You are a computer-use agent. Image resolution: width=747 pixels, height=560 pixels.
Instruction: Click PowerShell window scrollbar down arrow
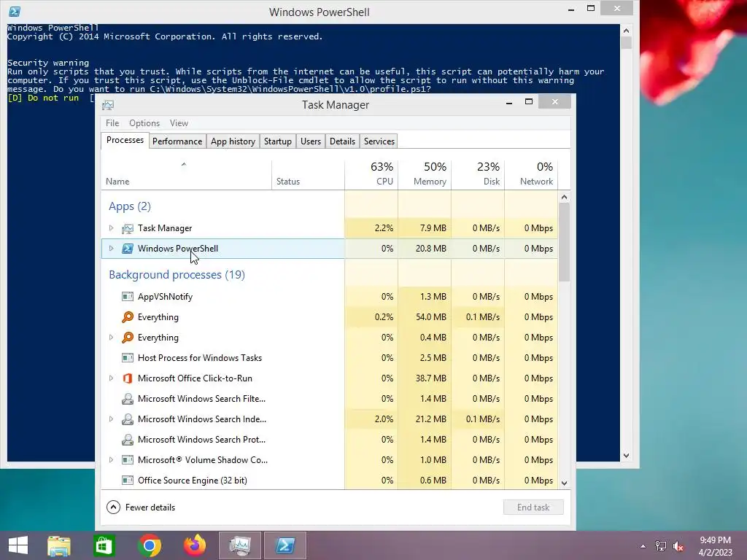(627, 456)
